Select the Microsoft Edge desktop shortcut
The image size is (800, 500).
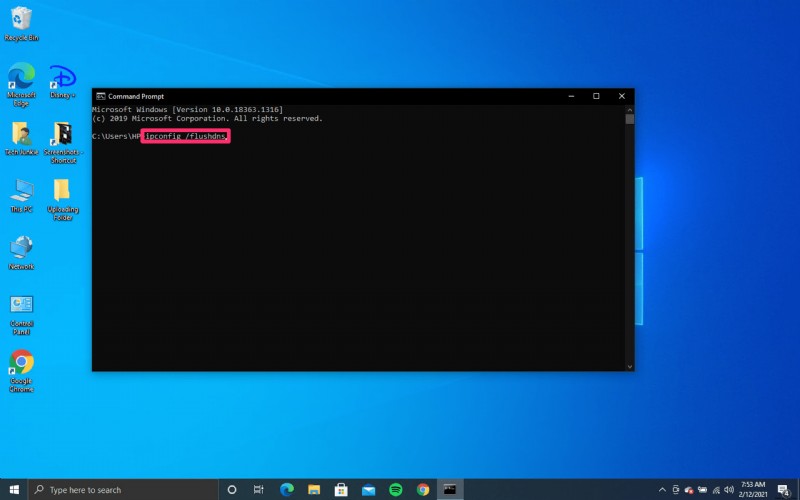[x=21, y=85]
